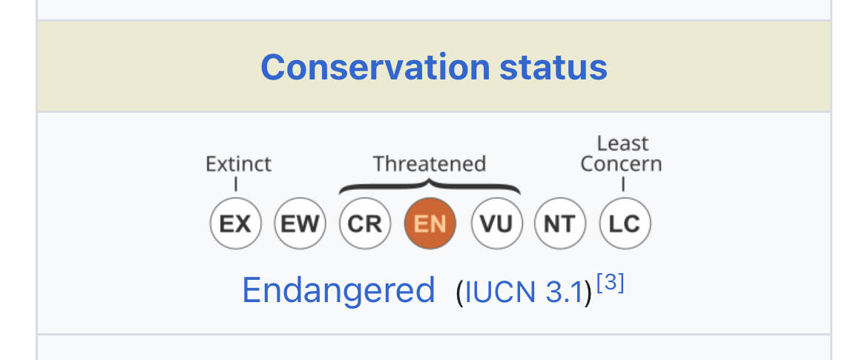Click the EX extinct status circle
868x360 pixels.
[x=235, y=223]
